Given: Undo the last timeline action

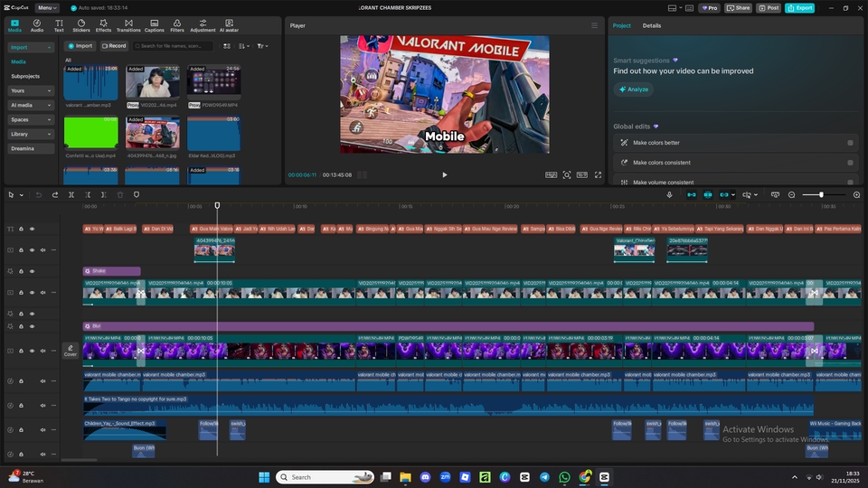Looking at the screenshot, I should point(39,195).
